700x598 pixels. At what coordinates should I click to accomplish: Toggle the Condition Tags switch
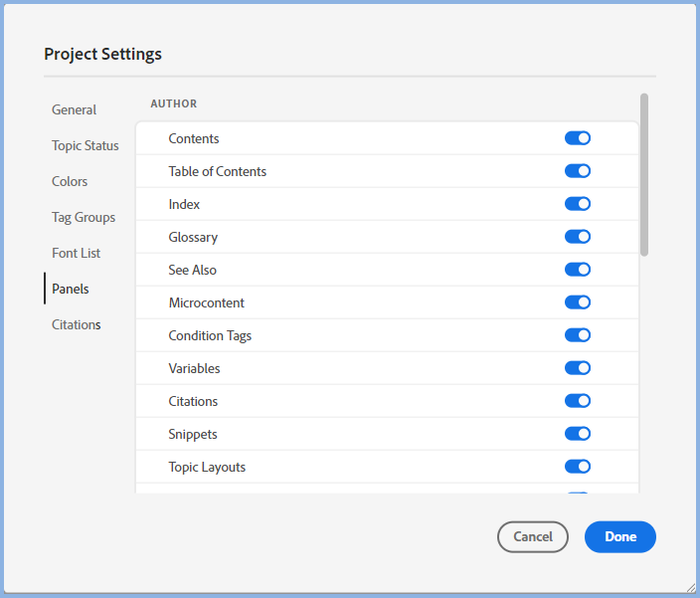click(x=577, y=335)
